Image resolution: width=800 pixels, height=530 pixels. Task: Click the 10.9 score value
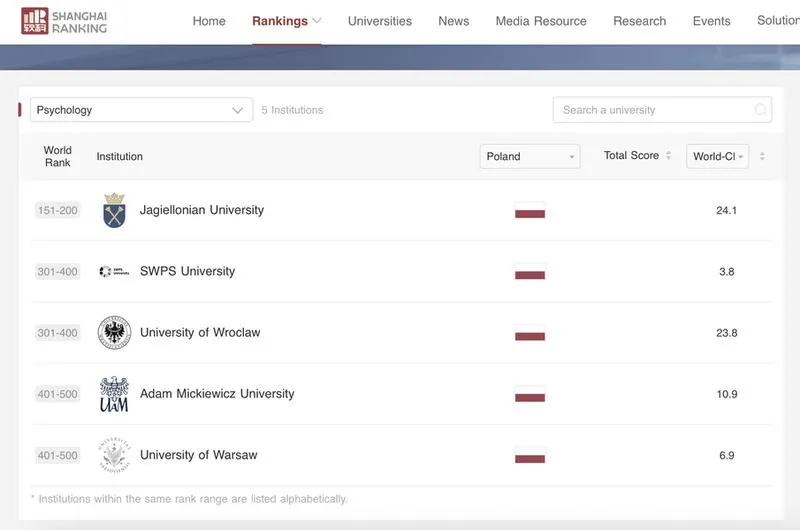727,394
